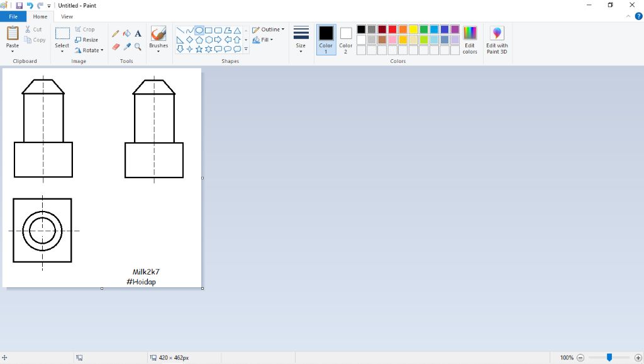Open the Customize Quick Access Toolbar dropdown
The image size is (644, 364).
49,6
